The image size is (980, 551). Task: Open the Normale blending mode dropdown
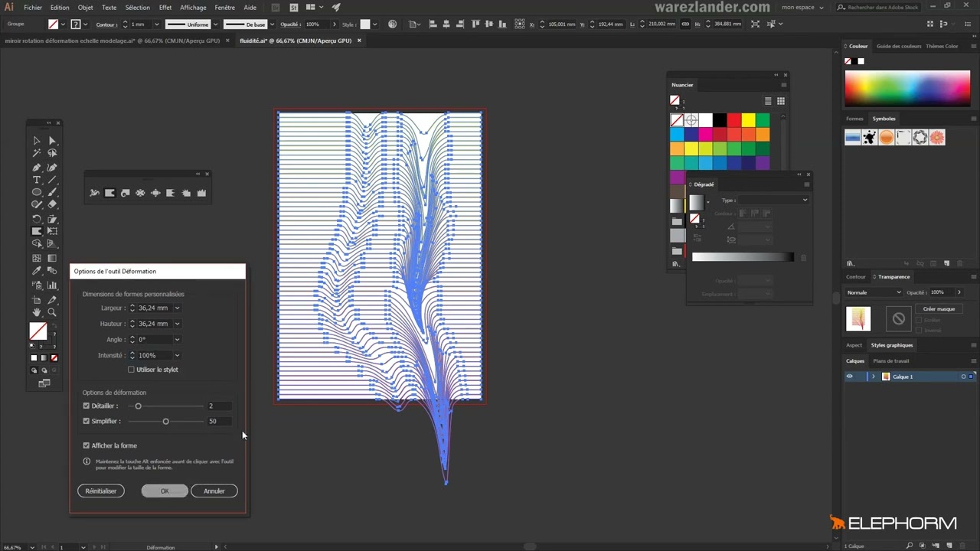coord(874,292)
